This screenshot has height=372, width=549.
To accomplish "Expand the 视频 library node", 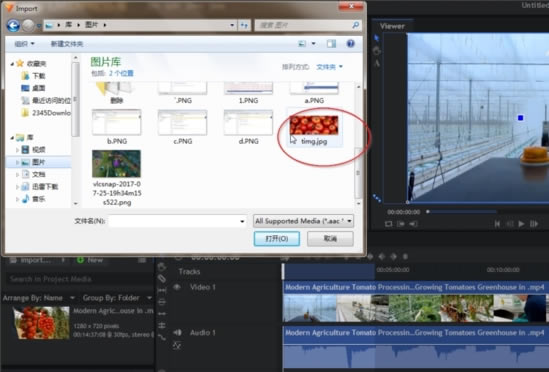I will [17, 150].
